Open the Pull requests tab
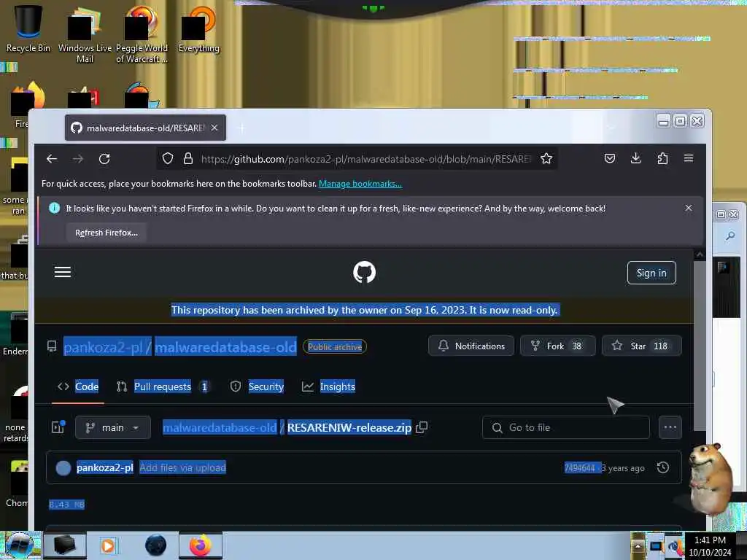This screenshot has height=560, width=747. point(163,386)
